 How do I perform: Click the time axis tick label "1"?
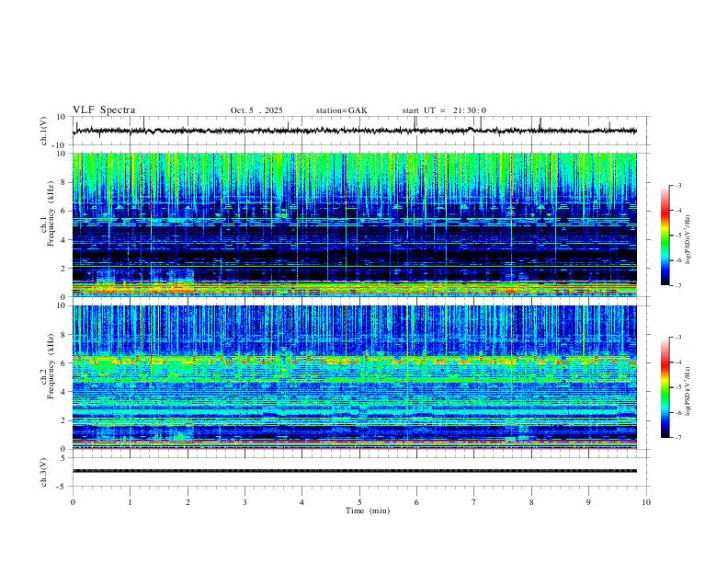(130, 502)
